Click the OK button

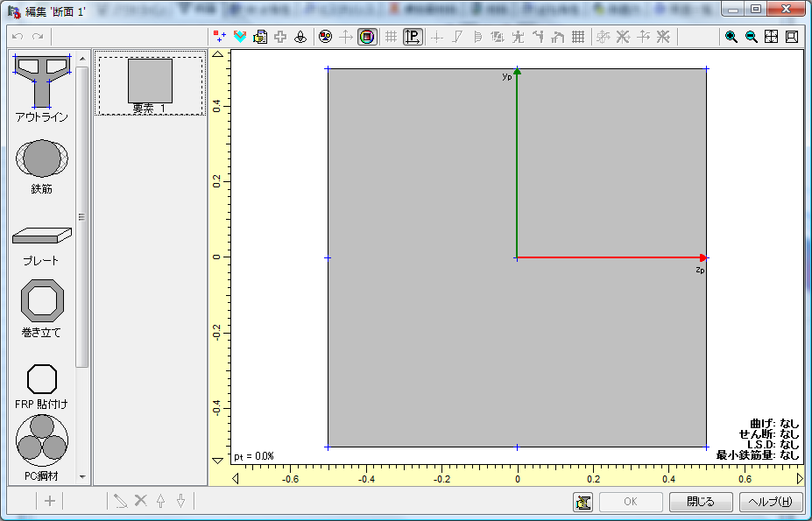pos(631,502)
